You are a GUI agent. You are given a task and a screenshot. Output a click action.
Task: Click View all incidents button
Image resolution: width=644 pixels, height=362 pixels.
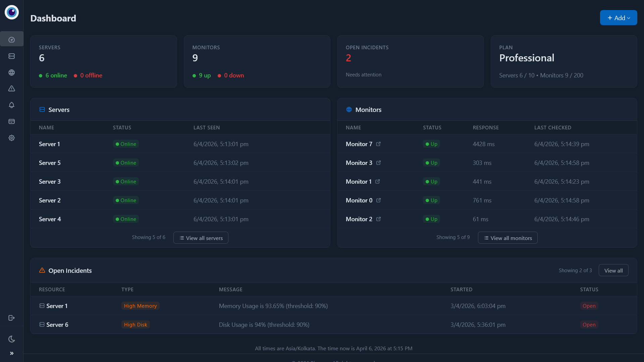613,270
